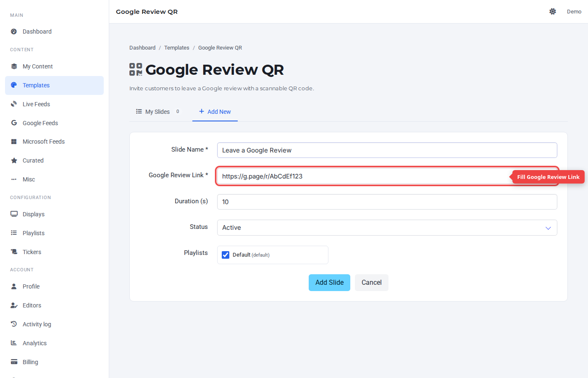Click the Profile person icon
The image size is (588, 378).
(x=14, y=286)
